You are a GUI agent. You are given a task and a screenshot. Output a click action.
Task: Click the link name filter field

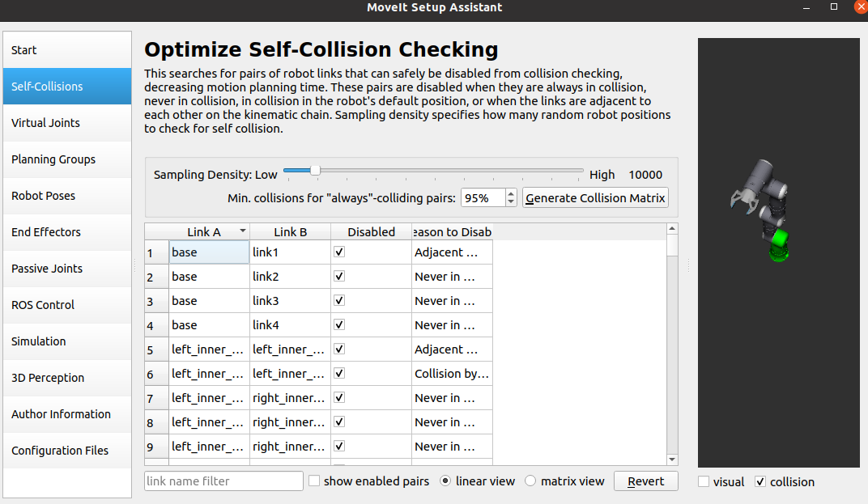[x=223, y=481]
